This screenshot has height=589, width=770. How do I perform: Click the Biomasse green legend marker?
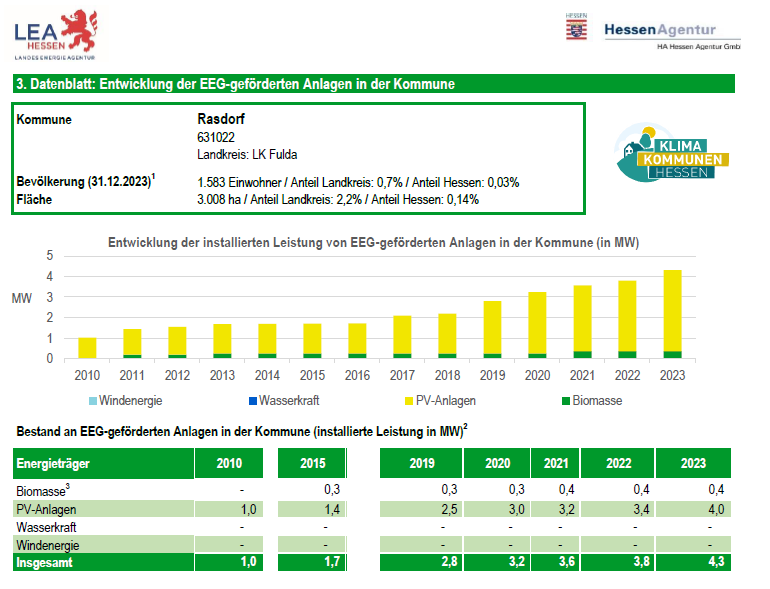click(563, 401)
